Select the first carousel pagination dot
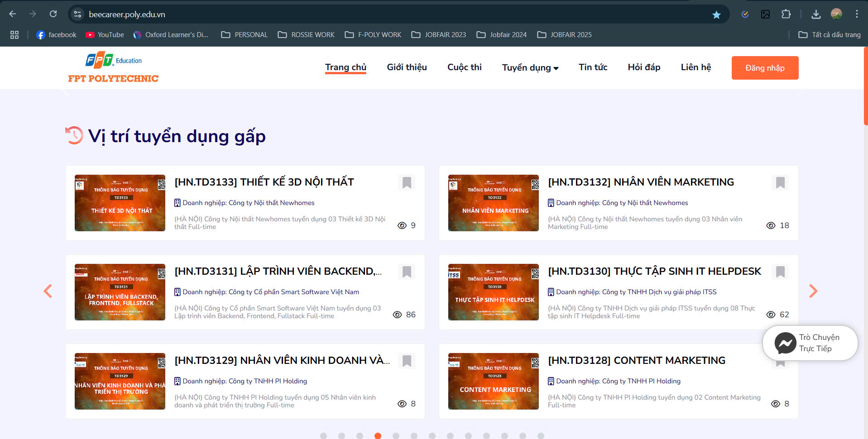This screenshot has height=439, width=868. click(323, 435)
